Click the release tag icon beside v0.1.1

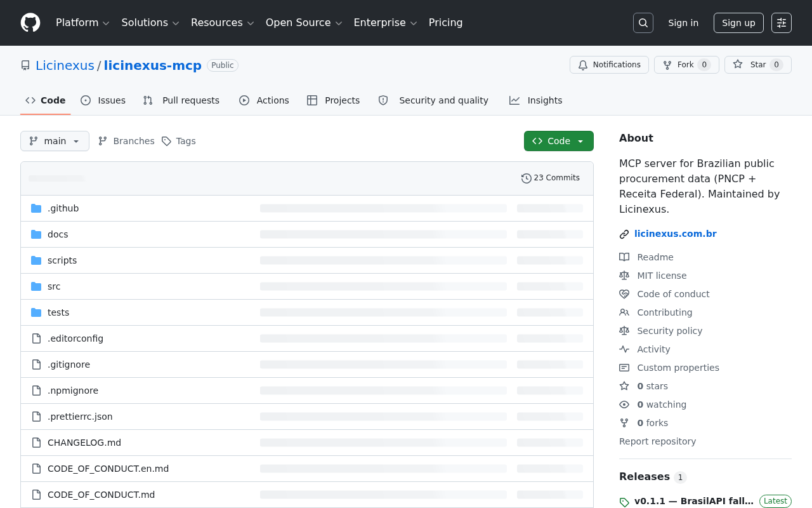pyautogui.click(x=624, y=502)
